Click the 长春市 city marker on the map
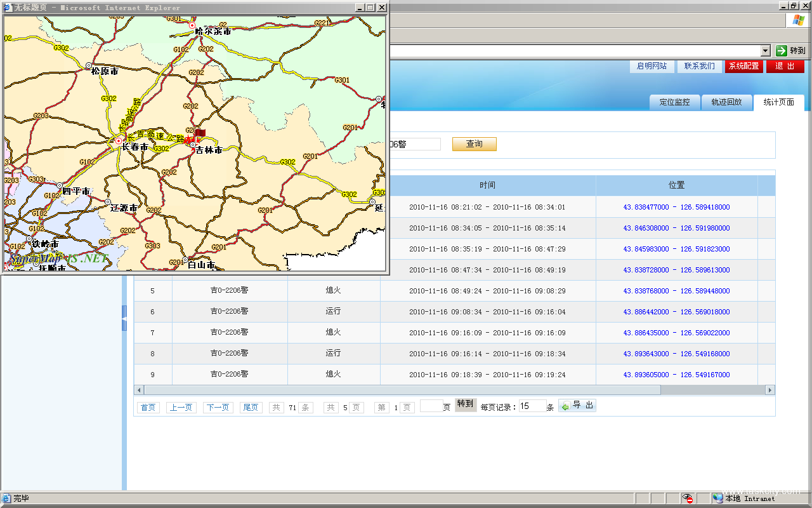Image resolution: width=812 pixels, height=508 pixels. [x=119, y=141]
